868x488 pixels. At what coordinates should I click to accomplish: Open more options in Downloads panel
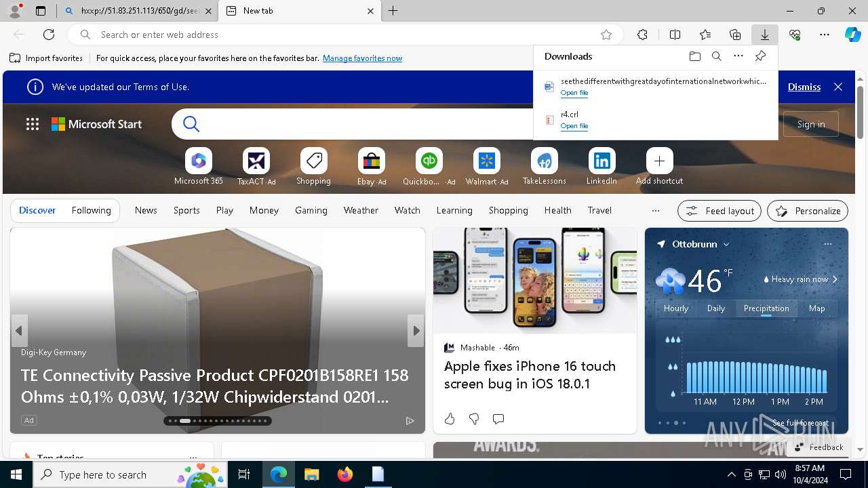click(x=738, y=56)
